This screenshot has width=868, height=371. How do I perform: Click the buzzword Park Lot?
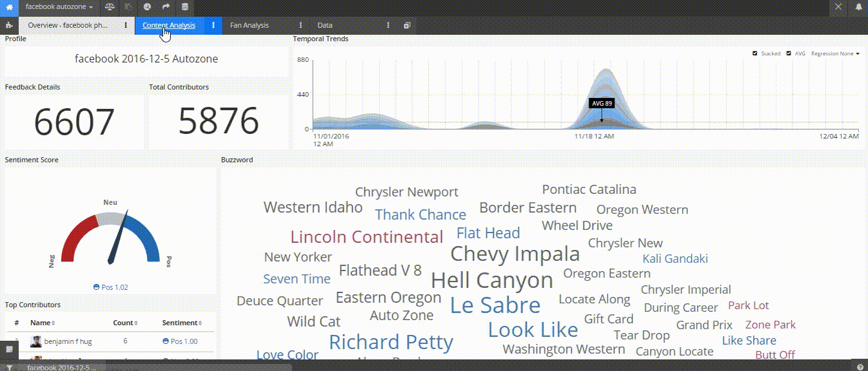(749, 305)
